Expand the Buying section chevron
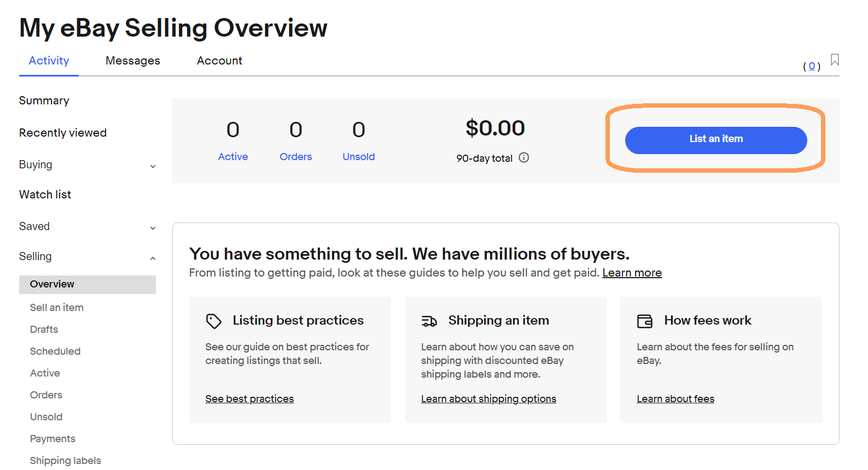The image size is (868, 470). tap(153, 166)
